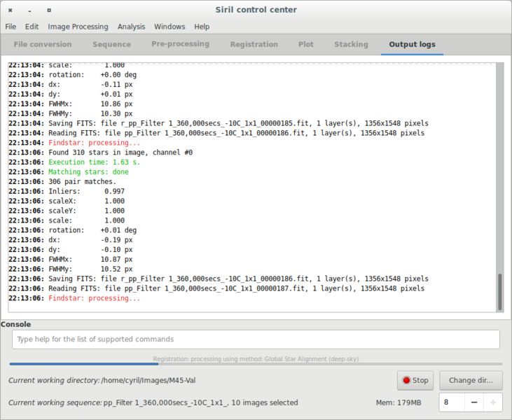
Task: Click the red stop icon on Stop button
Action: [406, 381]
